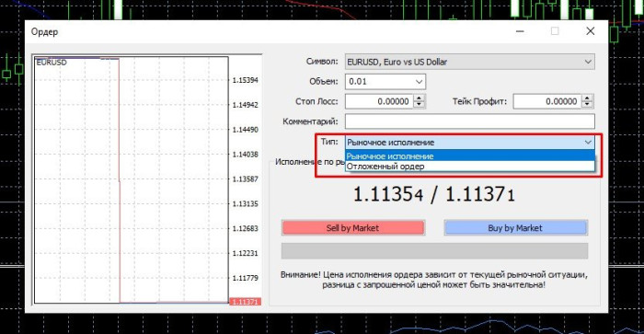Click the Тейк Профит field label
This screenshot has width=644, height=334.
[x=479, y=101]
